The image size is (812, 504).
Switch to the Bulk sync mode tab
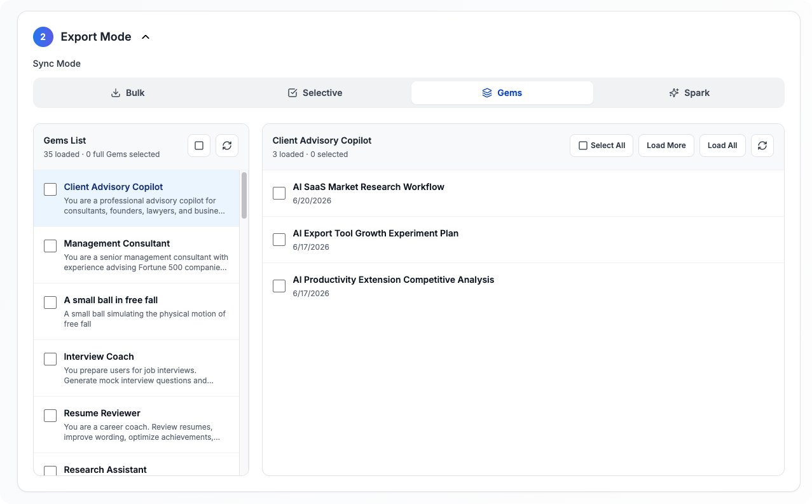[x=128, y=93]
